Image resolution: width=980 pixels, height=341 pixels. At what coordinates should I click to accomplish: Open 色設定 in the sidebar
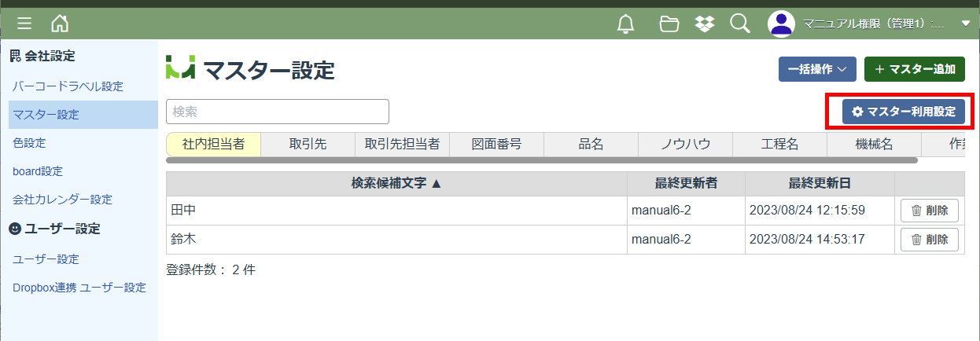click(29, 143)
